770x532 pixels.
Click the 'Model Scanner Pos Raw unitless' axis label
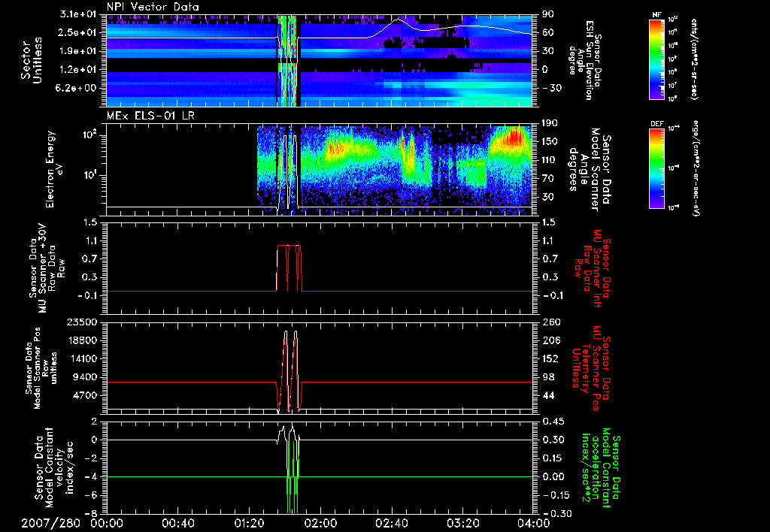coord(41,368)
